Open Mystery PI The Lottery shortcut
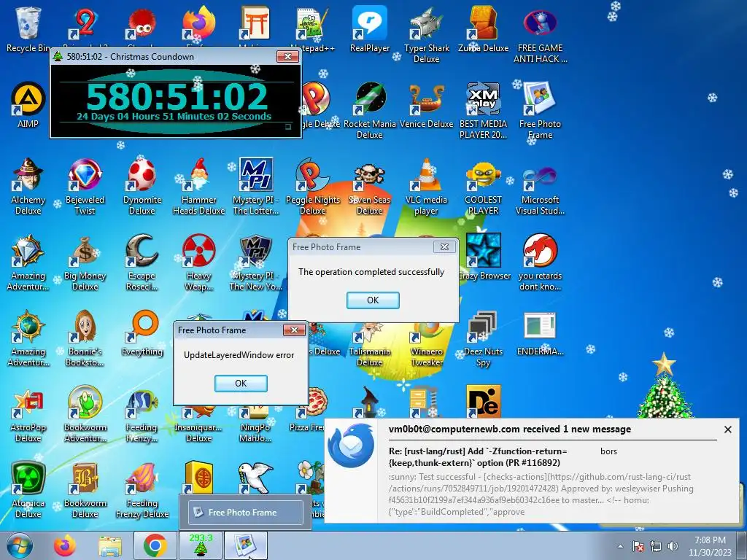Image resolution: width=747 pixels, height=560 pixels. 256,186
